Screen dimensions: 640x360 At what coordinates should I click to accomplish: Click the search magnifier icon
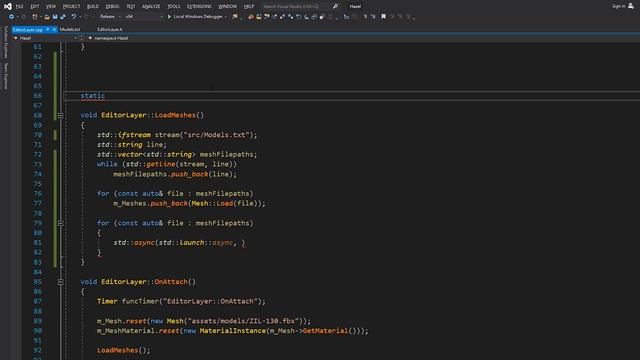(x=336, y=6)
